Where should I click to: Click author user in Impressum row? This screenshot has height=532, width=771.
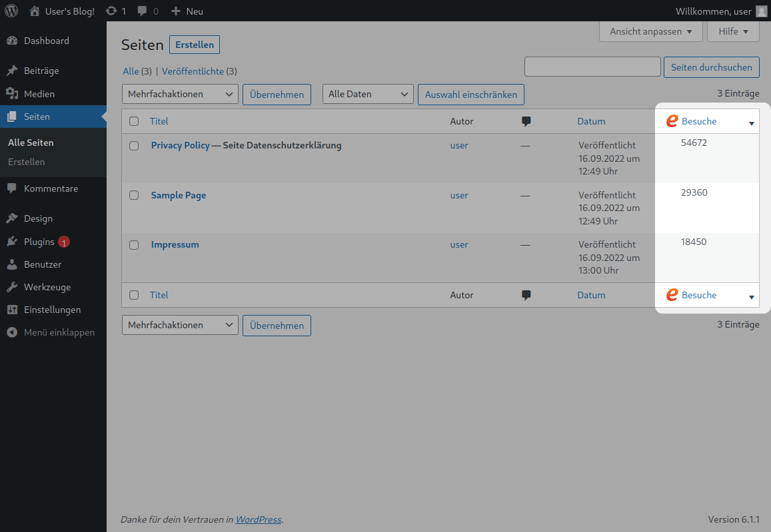(x=458, y=244)
